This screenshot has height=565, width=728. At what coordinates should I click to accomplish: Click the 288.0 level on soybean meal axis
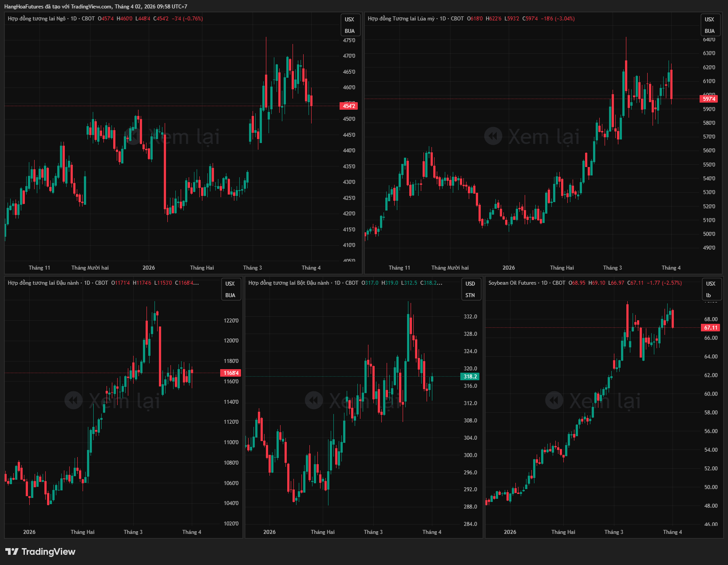(x=471, y=507)
